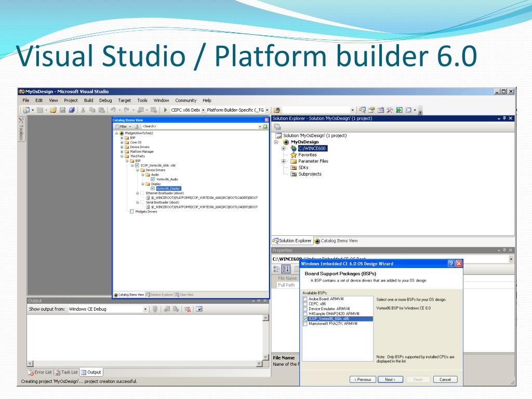
Task: Open the Debug menu
Action: (105, 100)
